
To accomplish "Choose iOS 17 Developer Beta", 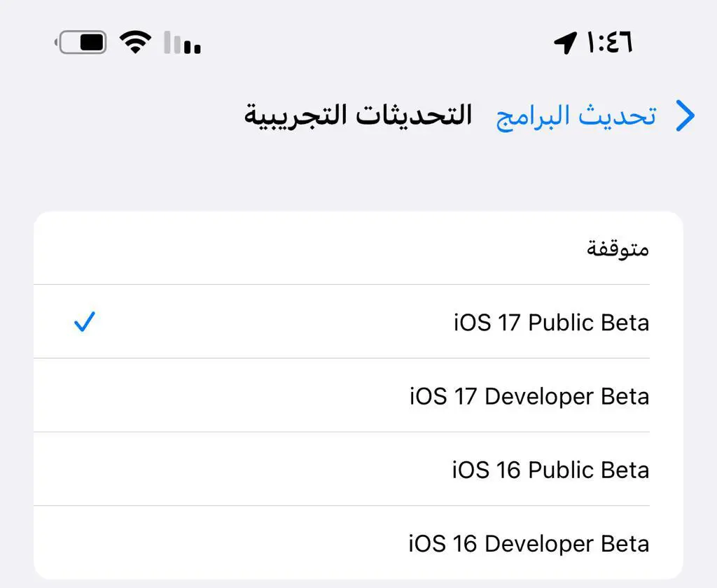I will tap(358, 395).
